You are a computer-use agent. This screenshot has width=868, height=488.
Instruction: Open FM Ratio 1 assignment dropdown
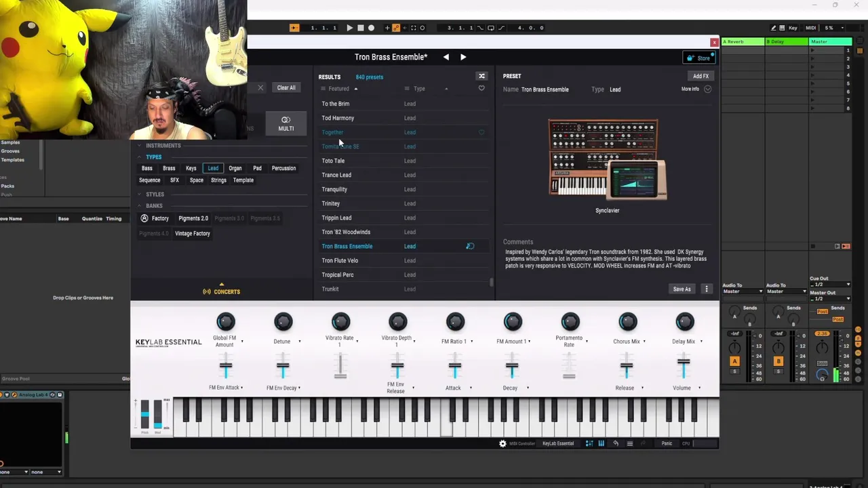pos(471,342)
